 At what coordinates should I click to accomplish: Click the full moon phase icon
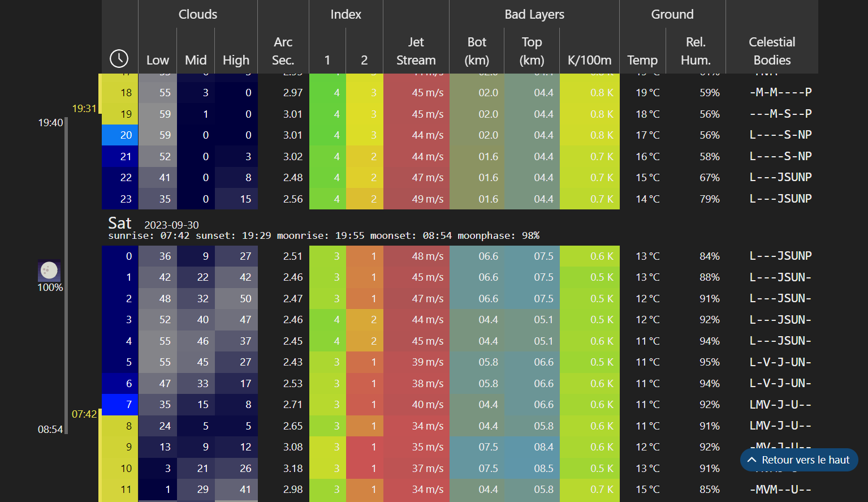[x=49, y=271]
